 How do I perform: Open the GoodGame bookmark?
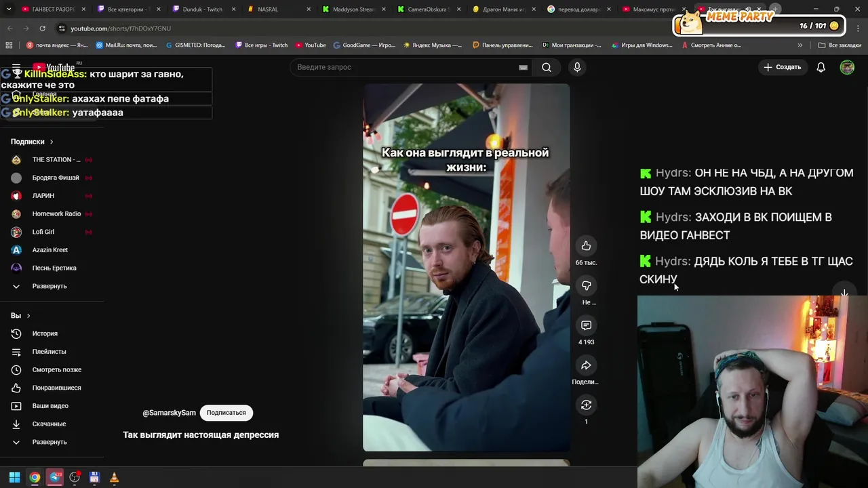tap(364, 45)
